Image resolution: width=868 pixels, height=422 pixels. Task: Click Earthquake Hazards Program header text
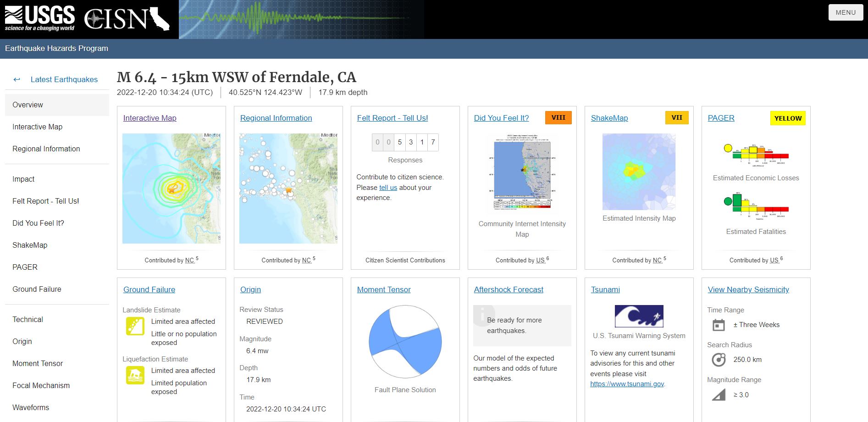point(57,49)
